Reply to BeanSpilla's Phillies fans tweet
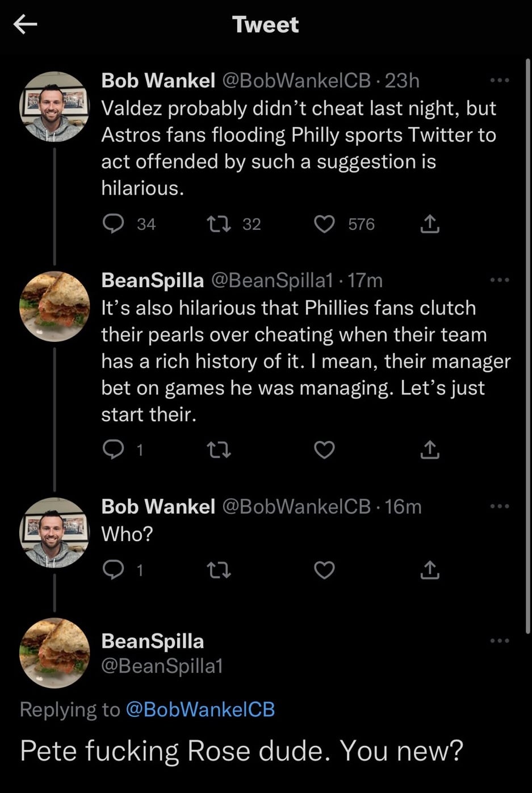 click(114, 450)
